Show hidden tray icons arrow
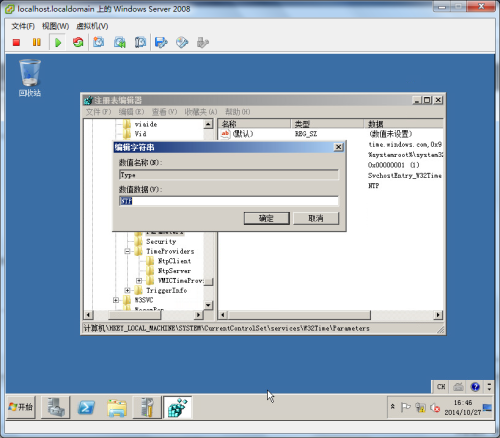500x438 pixels. pos(393,407)
